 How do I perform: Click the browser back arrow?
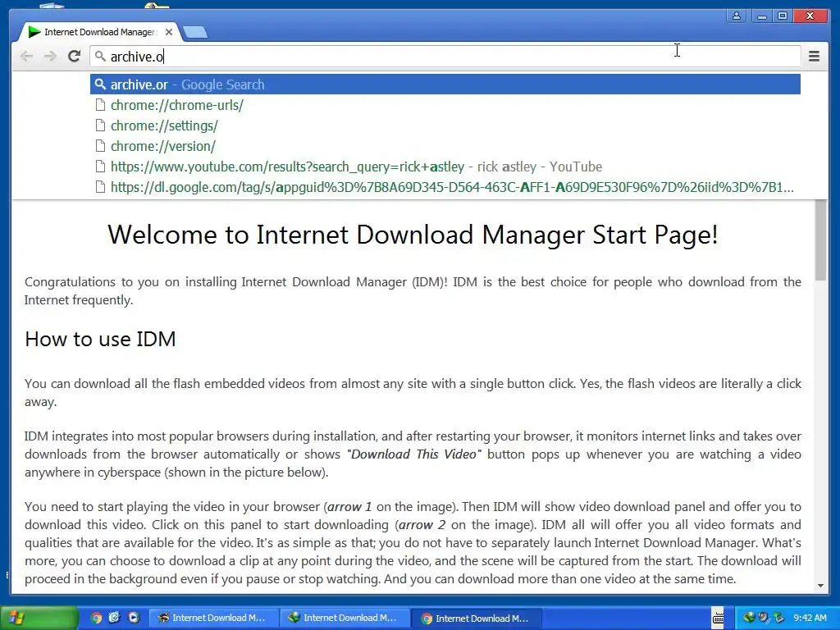click(x=26, y=57)
